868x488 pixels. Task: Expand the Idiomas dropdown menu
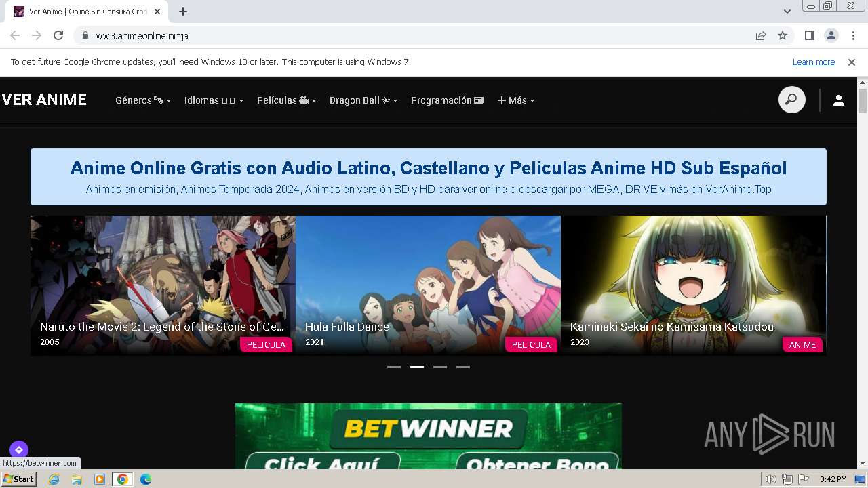coord(214,100)
